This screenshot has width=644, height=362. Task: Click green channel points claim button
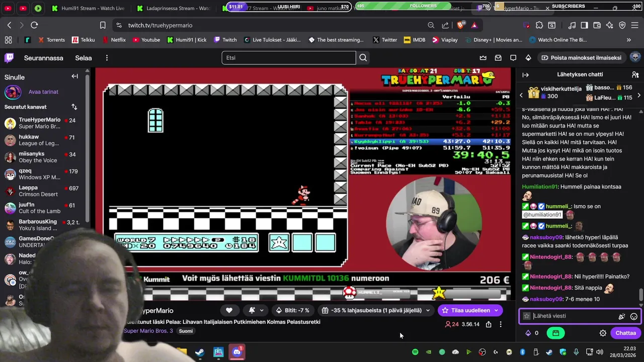(555, 333)
